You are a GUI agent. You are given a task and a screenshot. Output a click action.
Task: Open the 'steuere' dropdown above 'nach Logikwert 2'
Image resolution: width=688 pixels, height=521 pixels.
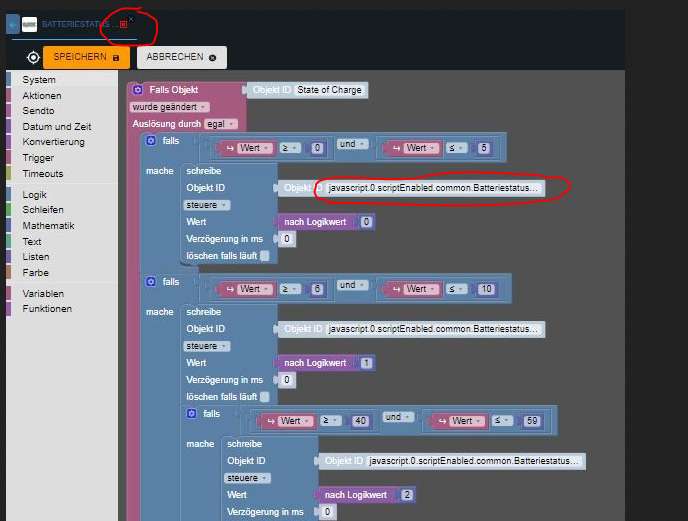(247, 478)
